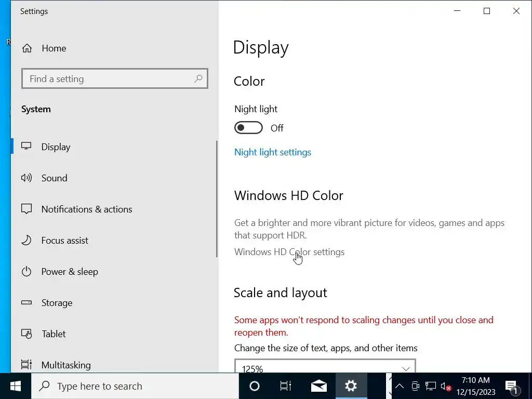Screen dimensions: 532x399
Task: Click the Storage drive icon
Action: click(26, 302)
